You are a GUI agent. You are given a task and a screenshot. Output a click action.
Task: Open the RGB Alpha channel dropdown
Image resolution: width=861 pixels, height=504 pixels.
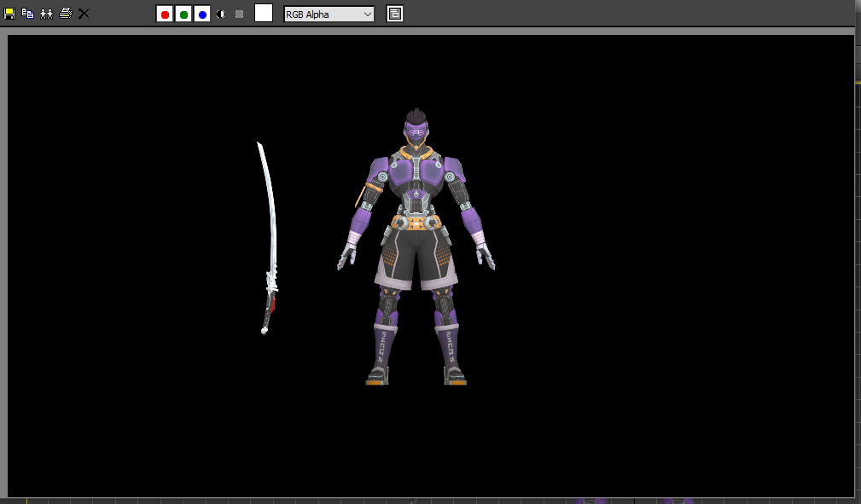tap(329, 14)
